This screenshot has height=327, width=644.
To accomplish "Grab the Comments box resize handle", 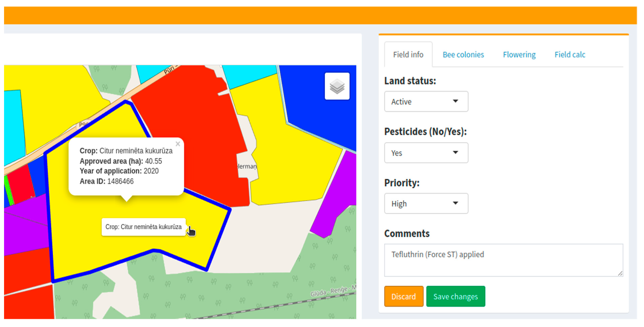I will tap(620, 273).
